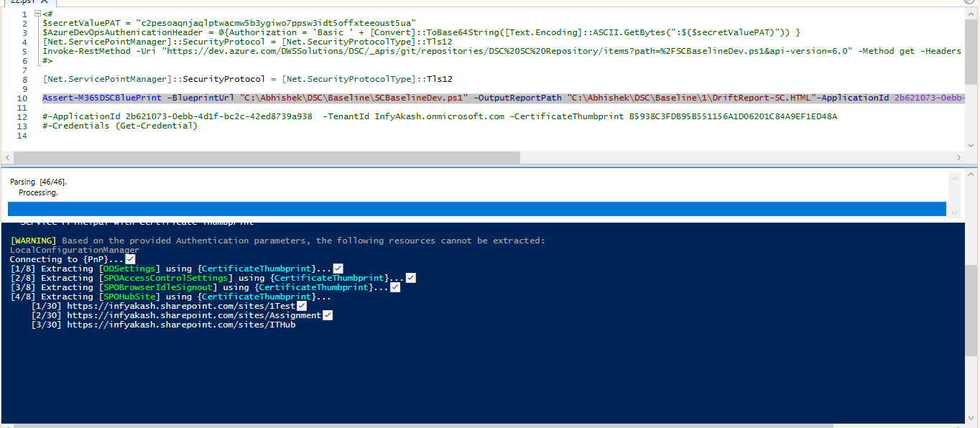
Task: Click the fold indicator beside line 1
Action: [37, 14]
